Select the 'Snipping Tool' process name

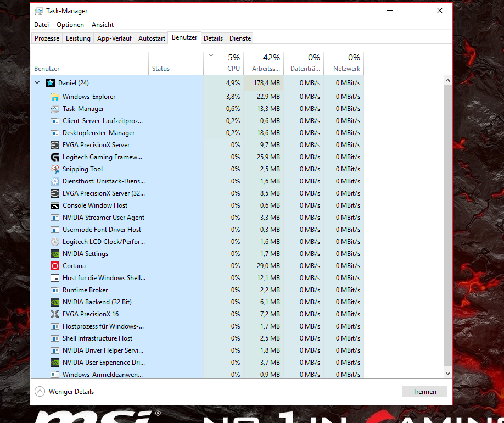tap(82, 169)
